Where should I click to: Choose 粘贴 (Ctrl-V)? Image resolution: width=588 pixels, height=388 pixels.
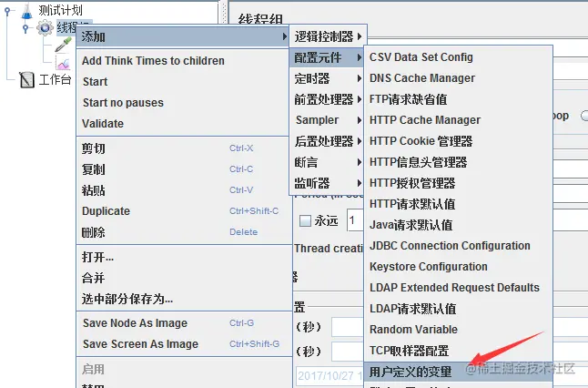click(182, 190)
